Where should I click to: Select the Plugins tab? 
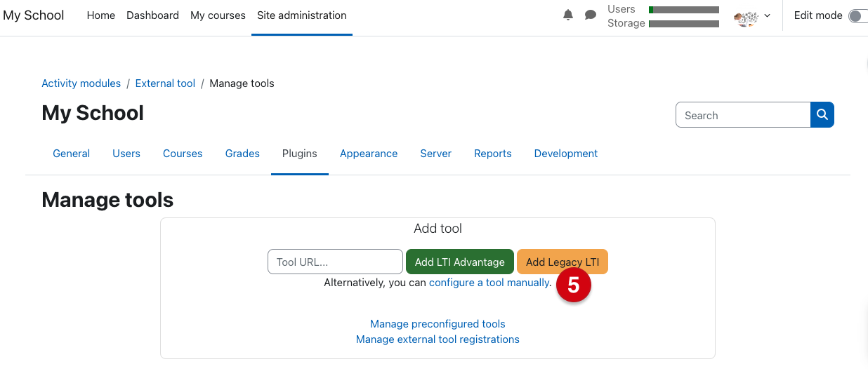[300, 153]
